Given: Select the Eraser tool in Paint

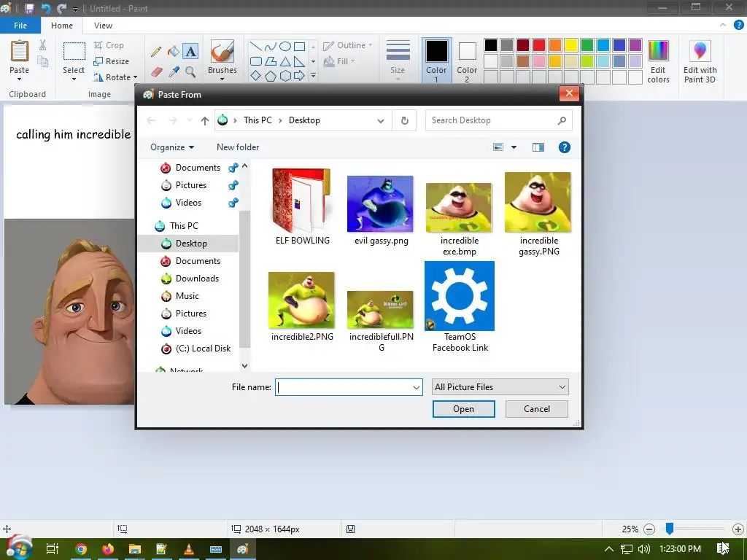Looking at the screenshot, I should click(156, 72).
